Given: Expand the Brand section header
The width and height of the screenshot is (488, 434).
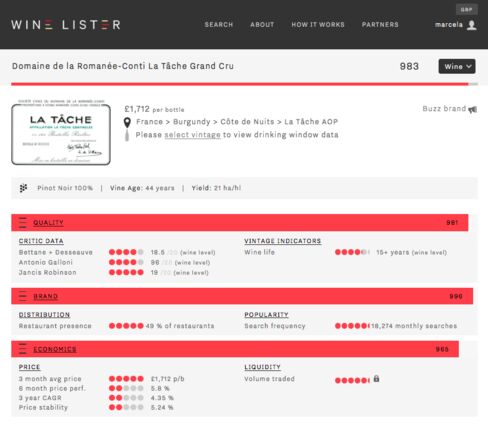Looking at the screenshot, I should tap(242, 296).
